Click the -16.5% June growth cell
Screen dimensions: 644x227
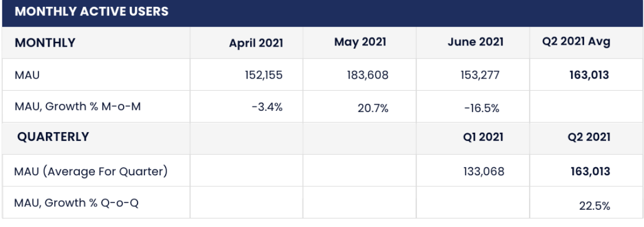(482, 109)
